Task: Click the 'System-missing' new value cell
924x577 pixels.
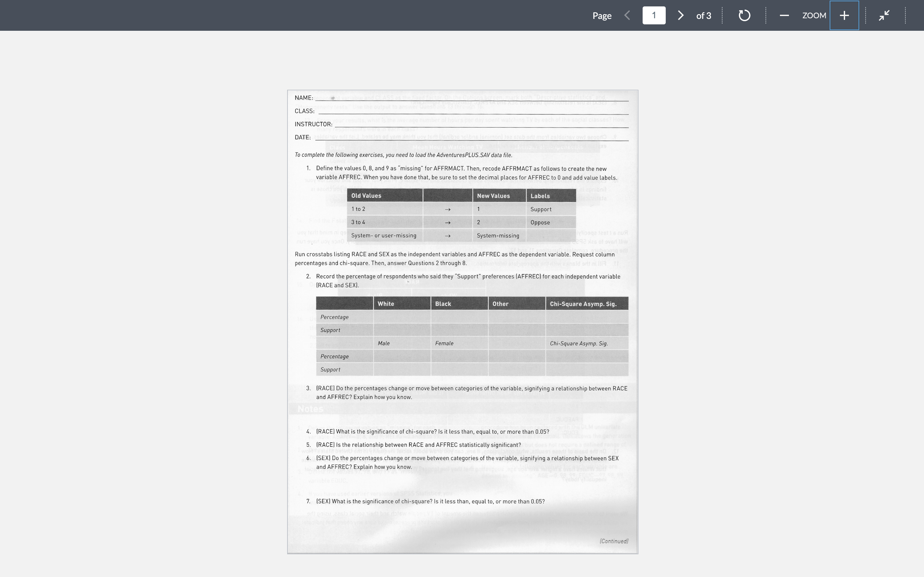Action: [x=498, y=236]
